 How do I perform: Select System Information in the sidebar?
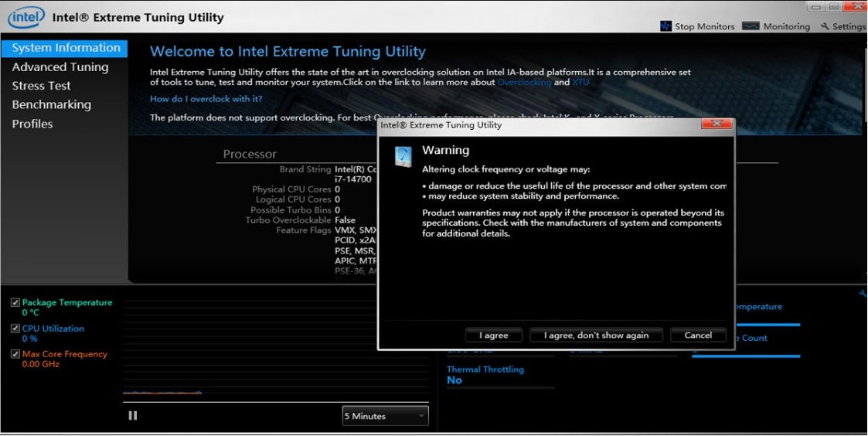tap(66, 48)
